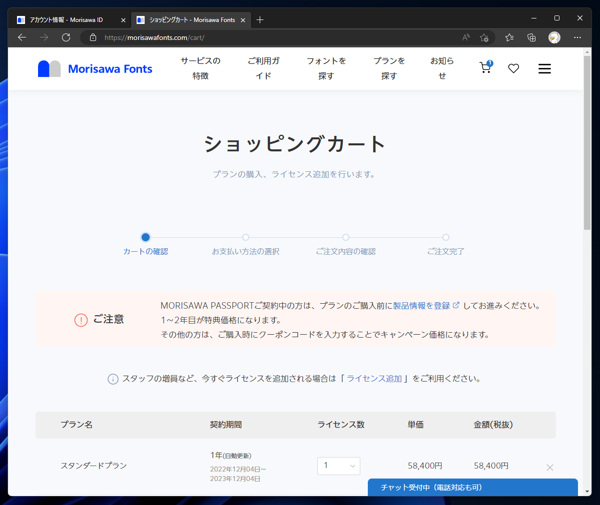
Task: Open license count dropdown
Action: click(339, 466)
